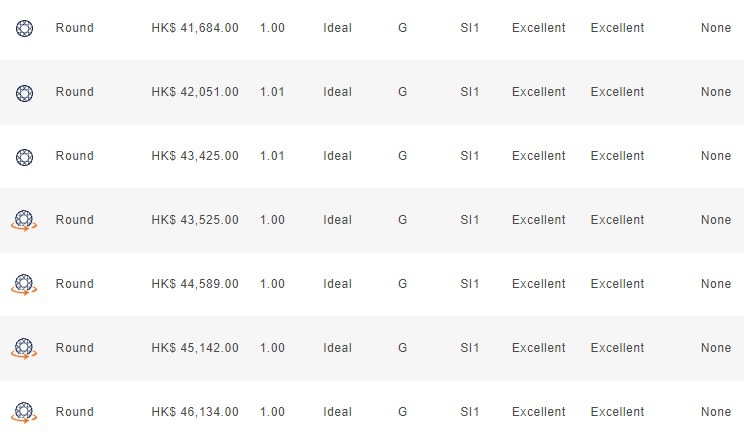Image resolution: width=744 pixels, height=434 pixels.
Task: Open 360° view icon for HK$ 44,589.00 diamond
Action: click(x=24, y=285)
